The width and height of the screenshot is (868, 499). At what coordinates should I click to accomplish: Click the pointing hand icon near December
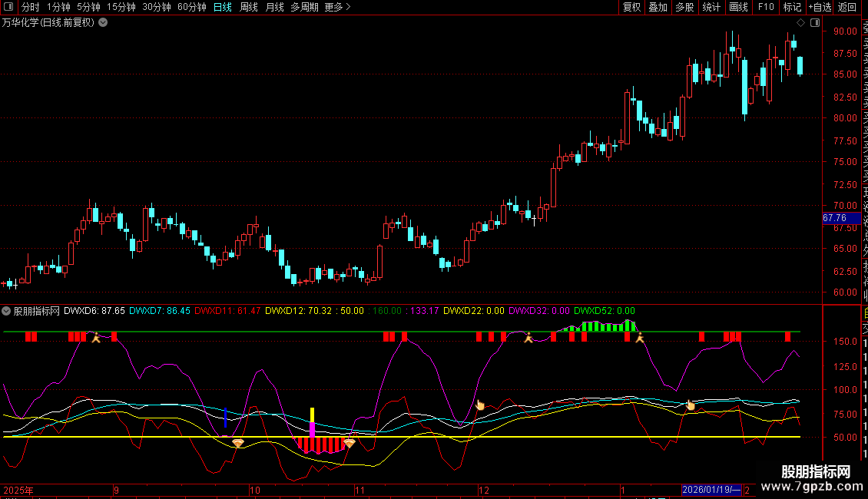click(480, 405)
